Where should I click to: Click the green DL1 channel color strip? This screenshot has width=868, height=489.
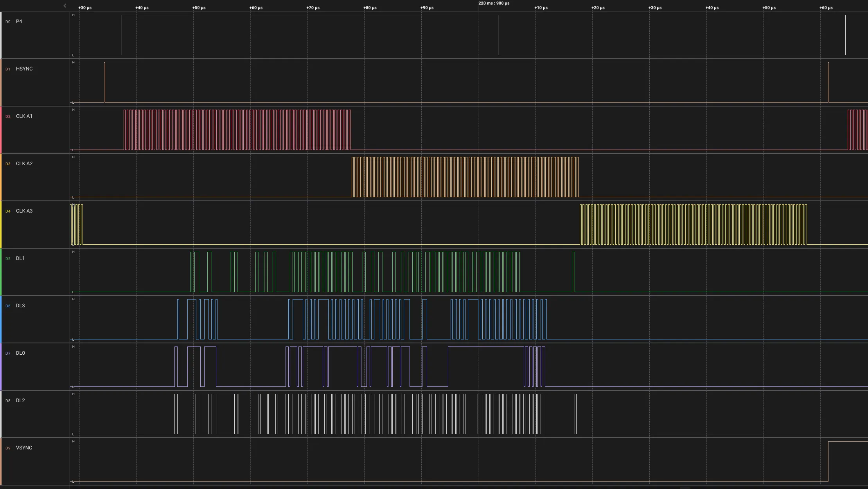coord(1,272)
